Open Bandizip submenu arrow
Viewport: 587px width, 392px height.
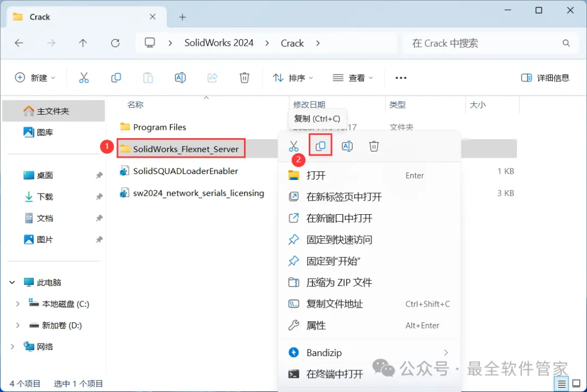pyautogui.click(x=446, y=353)
